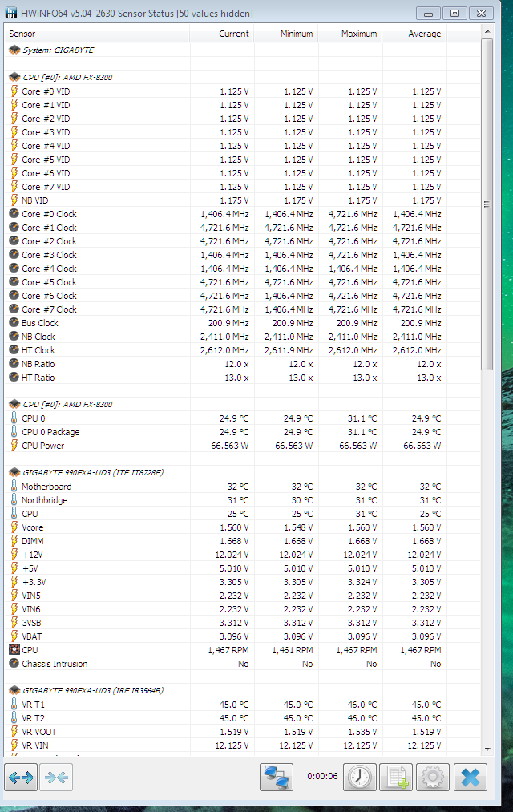This screenshot has height=812, width=513.
Task: Start logging with the add-sheet button
Action: click(396, 777)
